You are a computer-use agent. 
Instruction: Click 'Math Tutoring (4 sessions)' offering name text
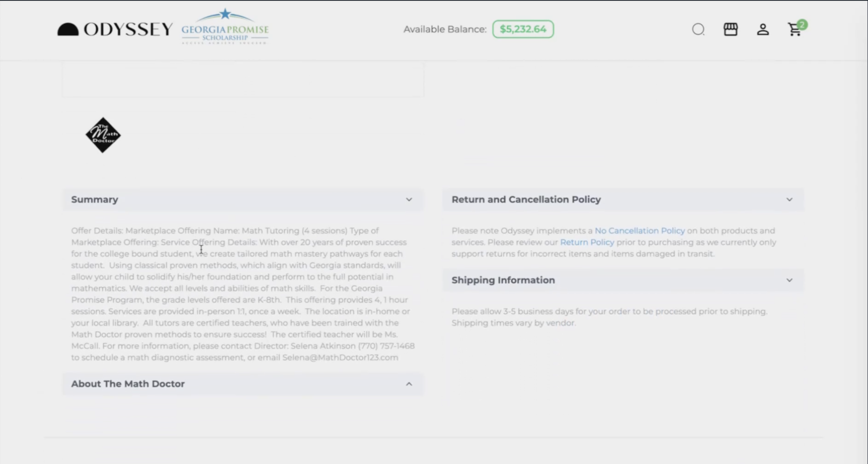294,230
